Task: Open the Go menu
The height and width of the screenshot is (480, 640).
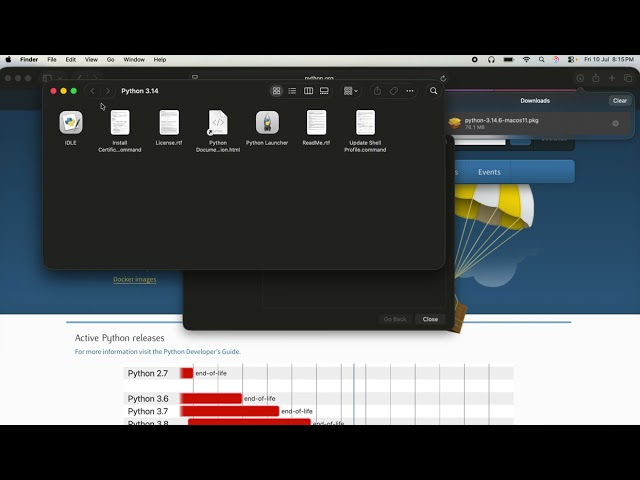Action: [111, 60]
